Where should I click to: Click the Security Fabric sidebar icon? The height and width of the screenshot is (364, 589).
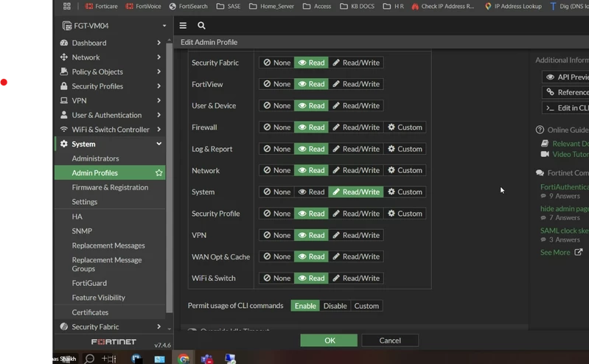64,326
